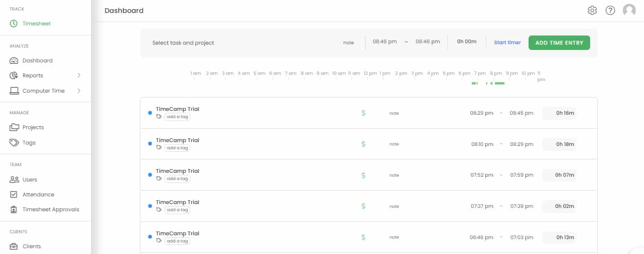The width and height of the screenshot is (644, 254).
Task: Open Attendance in the sidebar
Action: tap(38, 194)
